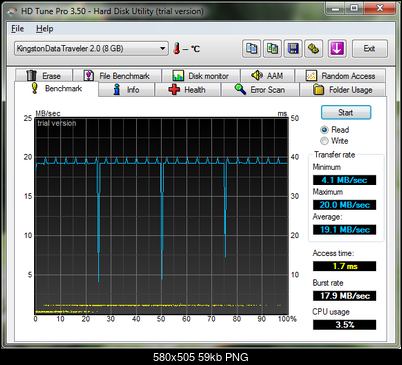
Task: Click the purple download arrow icon
Action: [x=337, y=49]
